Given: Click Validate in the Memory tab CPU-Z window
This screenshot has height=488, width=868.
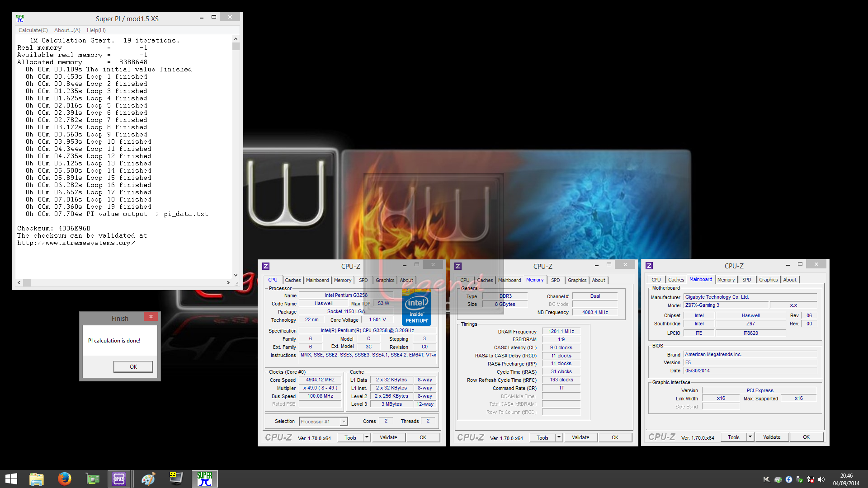Looking at the screenshot, I should (580, 437).
